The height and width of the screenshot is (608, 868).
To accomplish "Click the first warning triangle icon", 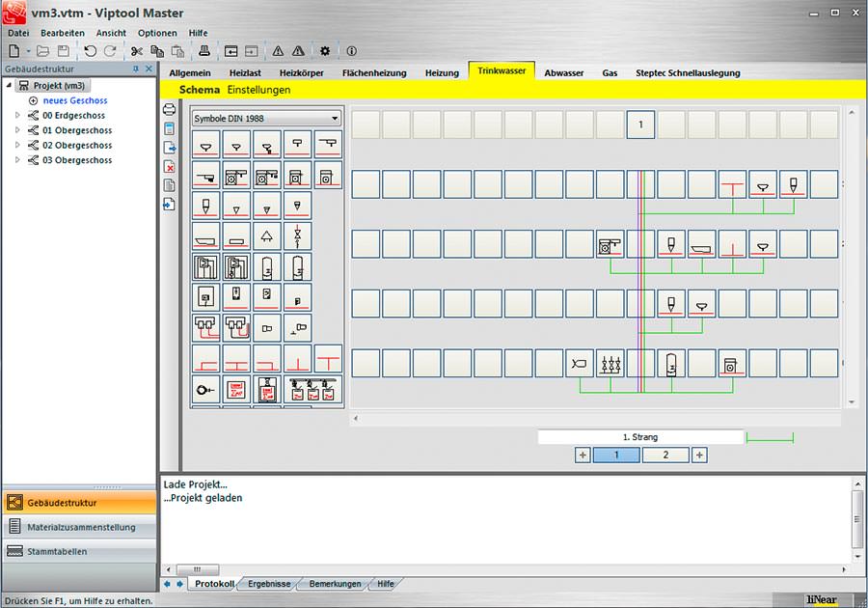I will pos(278,51).
